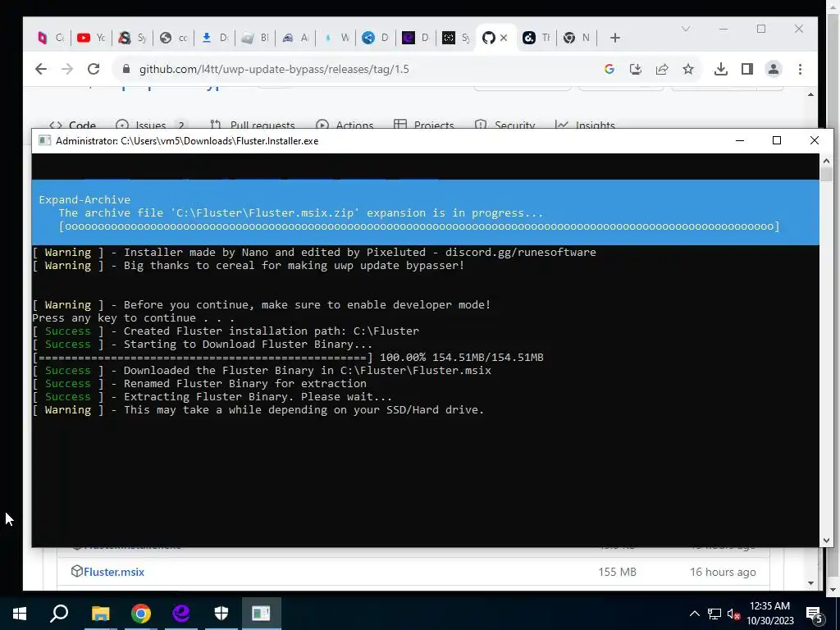Image resolution: width=840 pixels, height=630 pixels.
Task: Open GitHub Issues tab
Action: pyautogui.click(x=150, y=125)
